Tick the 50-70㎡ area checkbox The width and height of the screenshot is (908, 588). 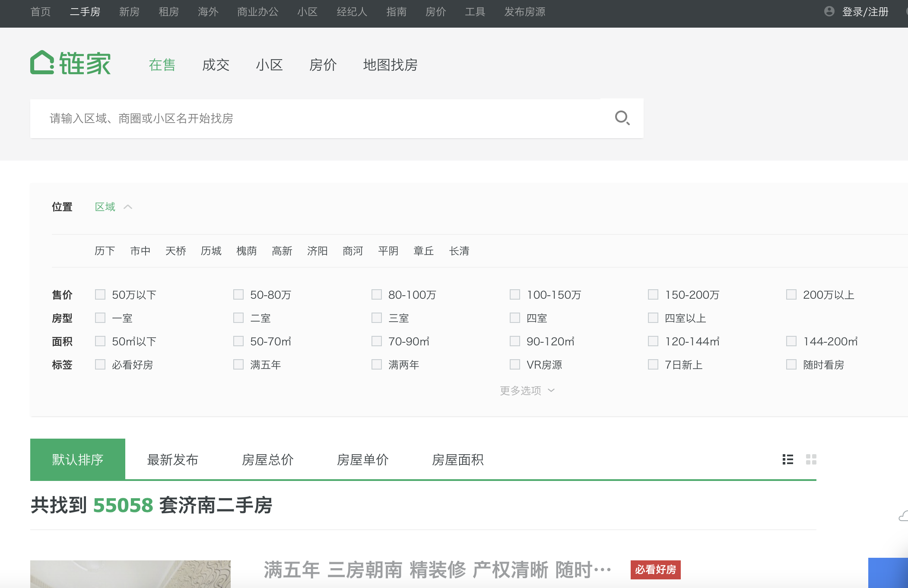pyautogui.click(x=238, y=341)
